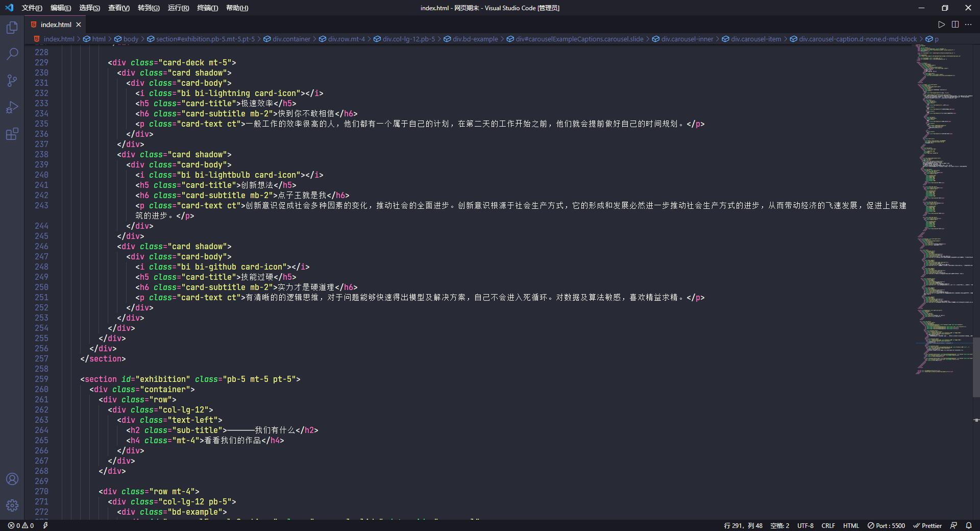Click the id="exhibition" attribute text
980x531 pixels.
(x=156, y=379)
